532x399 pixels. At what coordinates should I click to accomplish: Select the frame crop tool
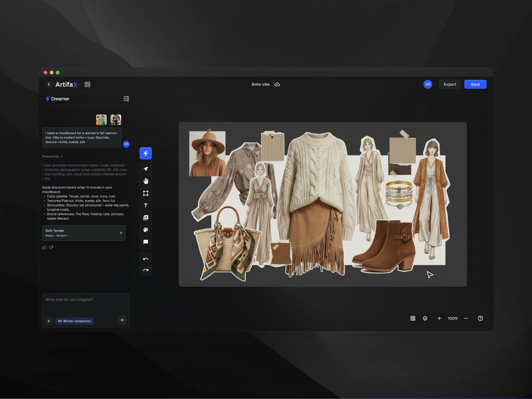click(145, 193)
